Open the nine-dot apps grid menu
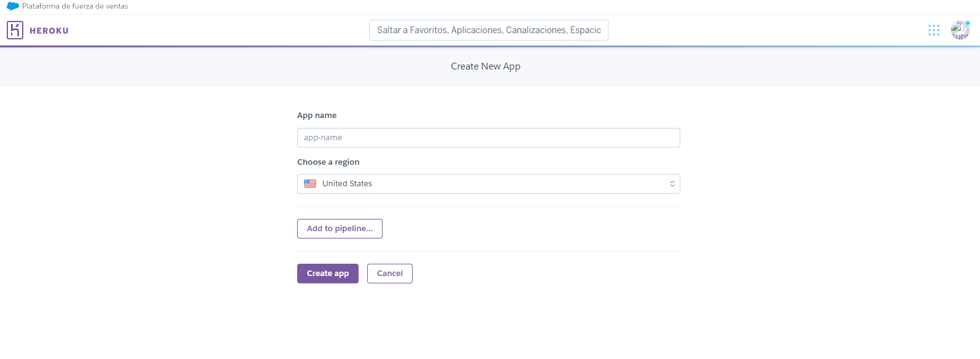 (x=934, y=30)
